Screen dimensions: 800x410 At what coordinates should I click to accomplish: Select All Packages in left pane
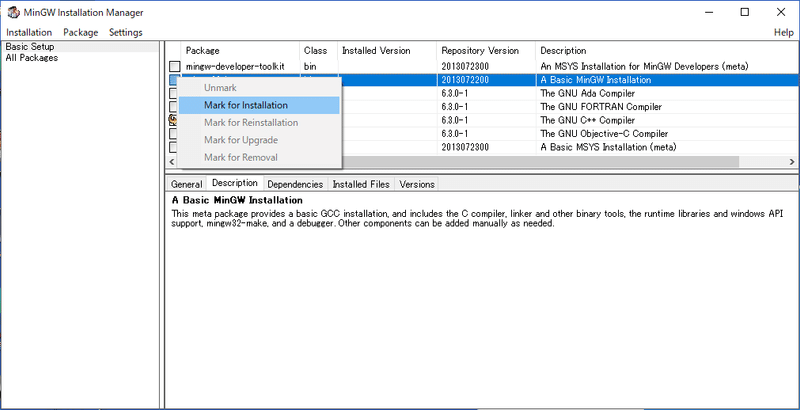coord(32,58)
